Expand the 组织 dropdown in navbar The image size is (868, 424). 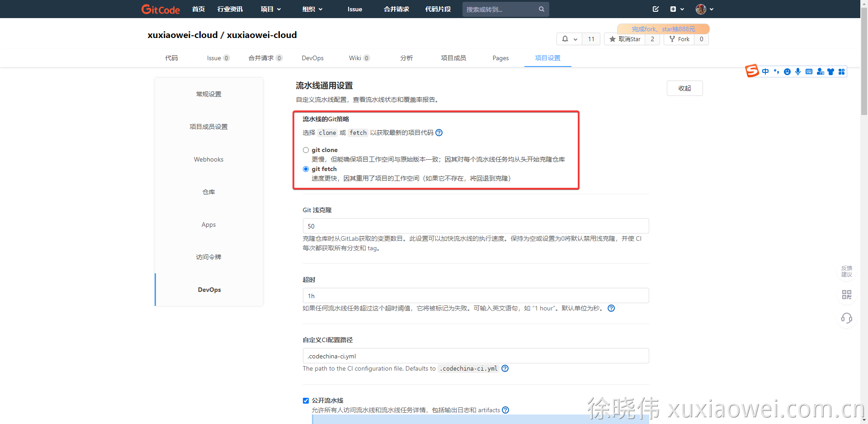[312, 9]
